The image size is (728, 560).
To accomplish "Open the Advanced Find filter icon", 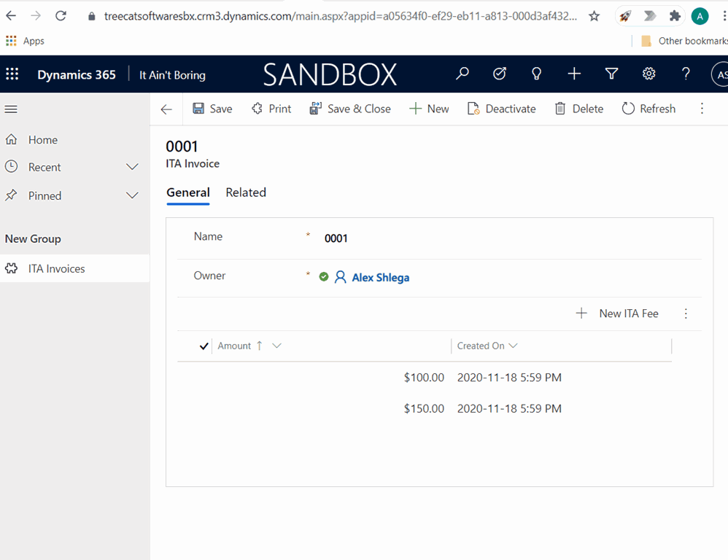I will [x=611, y=74].
